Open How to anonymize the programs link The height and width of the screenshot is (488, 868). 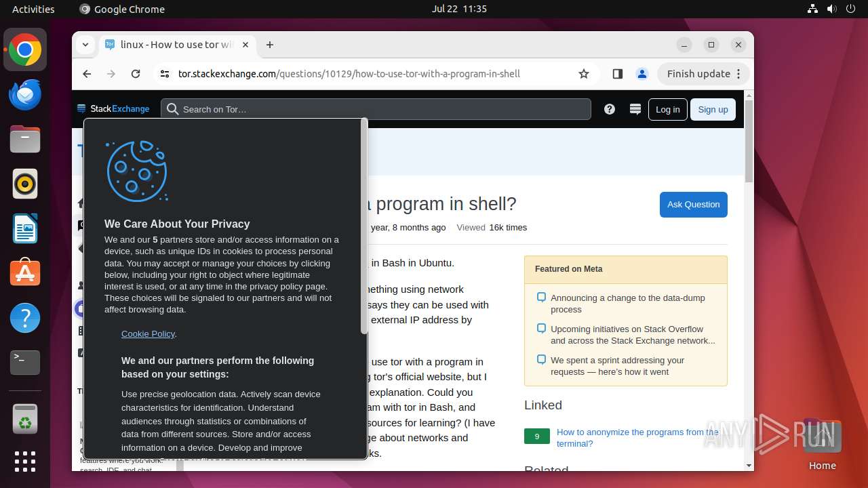(x=637, y=438)
